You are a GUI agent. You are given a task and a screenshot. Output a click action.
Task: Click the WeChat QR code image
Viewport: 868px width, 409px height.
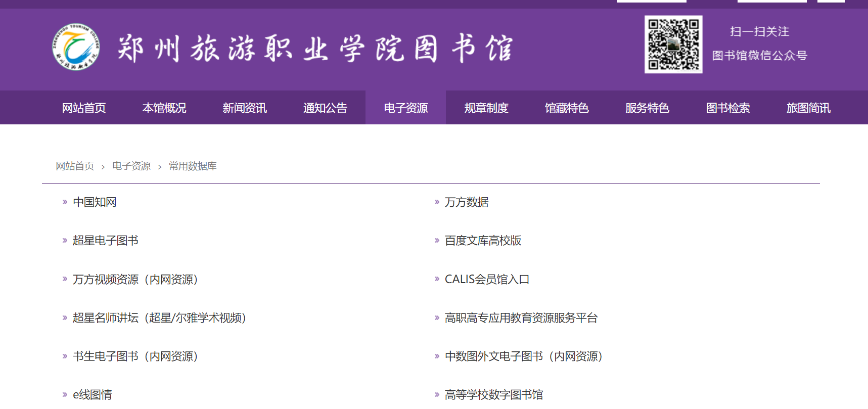tap(673, 44)
